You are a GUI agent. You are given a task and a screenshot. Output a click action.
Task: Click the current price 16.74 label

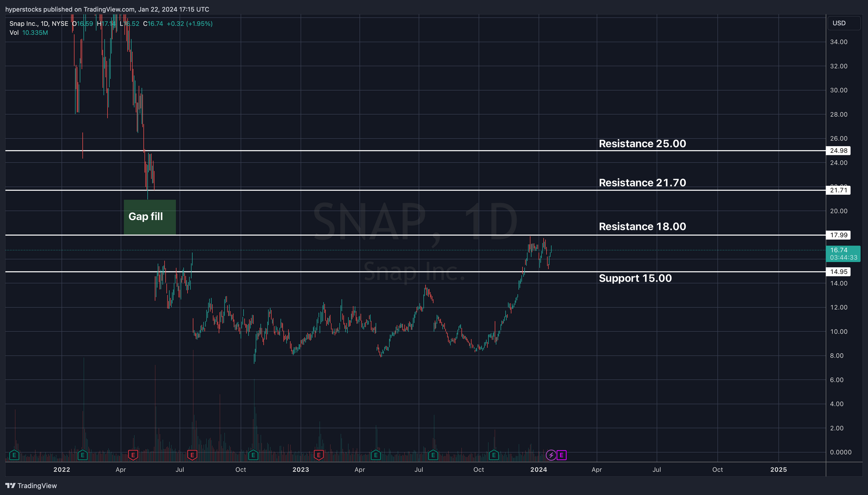tap(839, 250)
